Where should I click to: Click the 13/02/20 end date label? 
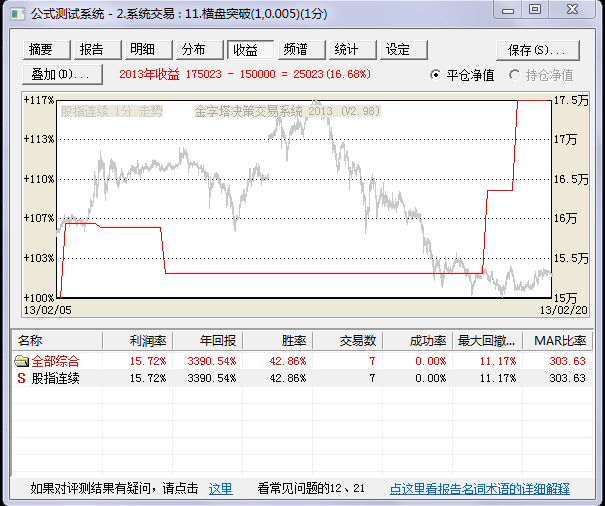pyautogui.click(x=564, y=310)
